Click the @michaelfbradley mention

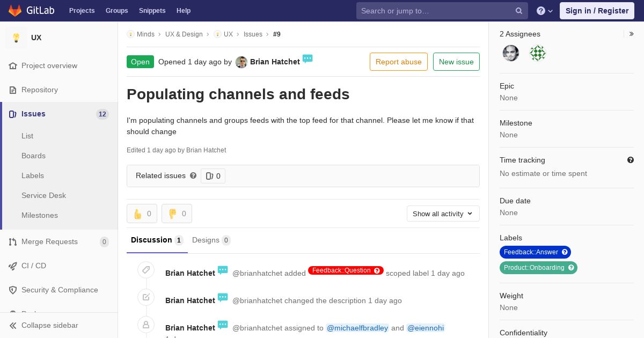click(x=357, y=328)
